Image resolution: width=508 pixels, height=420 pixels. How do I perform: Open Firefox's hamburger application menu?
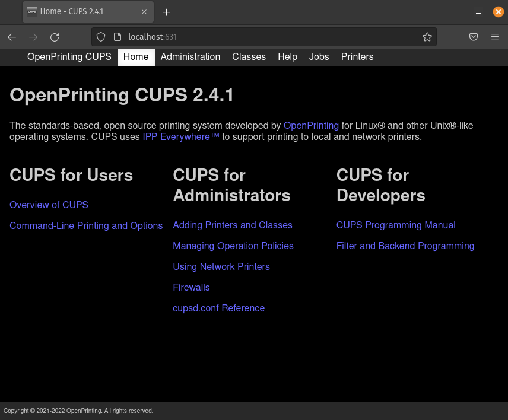[x=495, y=37]
